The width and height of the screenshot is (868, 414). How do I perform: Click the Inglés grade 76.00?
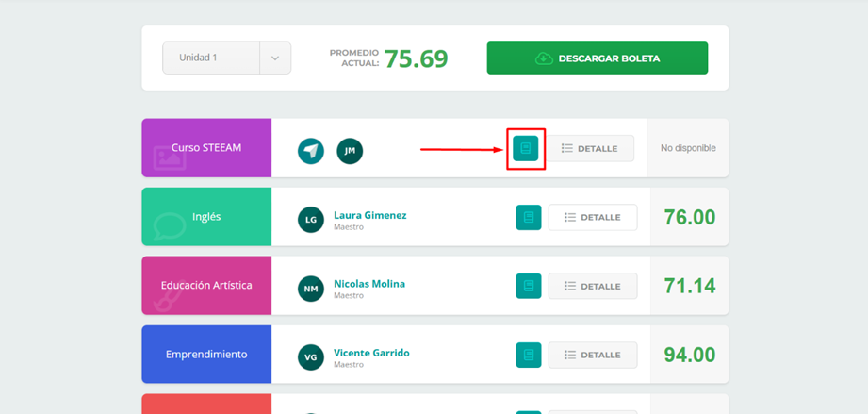(x=690, y=217)
